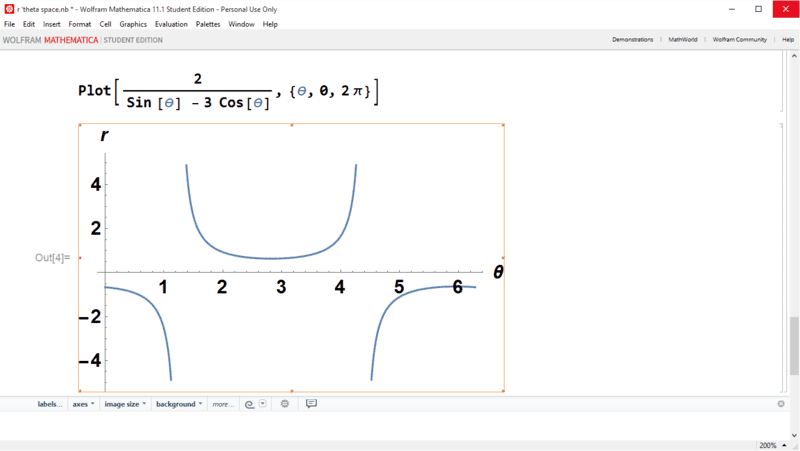Viewport: 800px width, 451px height.
Task: Click inside the Plot input expression
Action: tap(225, 92)
